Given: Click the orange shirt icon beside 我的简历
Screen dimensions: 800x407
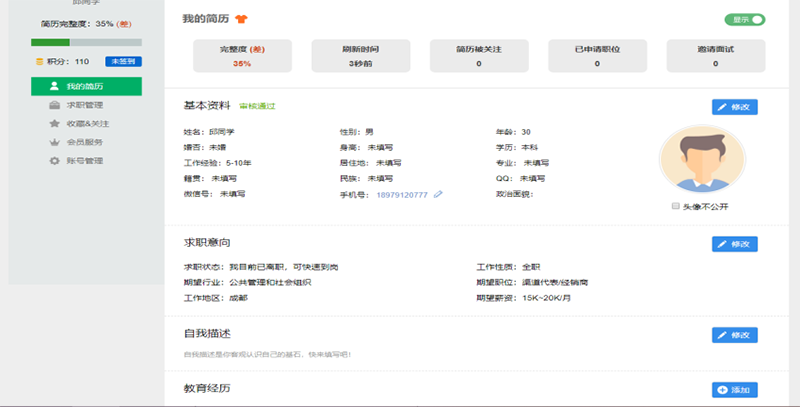Looking at the screenshot, I should [x=241, y=19].
